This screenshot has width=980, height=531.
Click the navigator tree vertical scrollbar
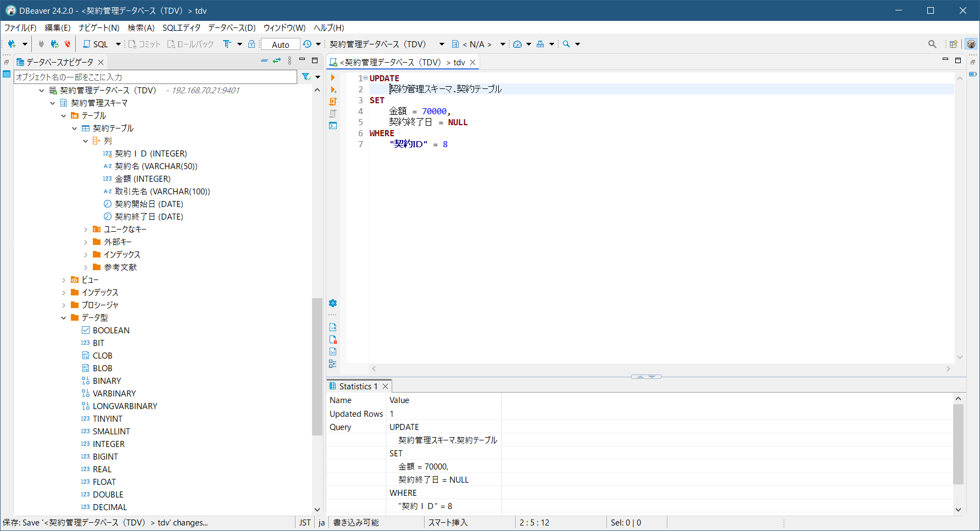point(317,366)
